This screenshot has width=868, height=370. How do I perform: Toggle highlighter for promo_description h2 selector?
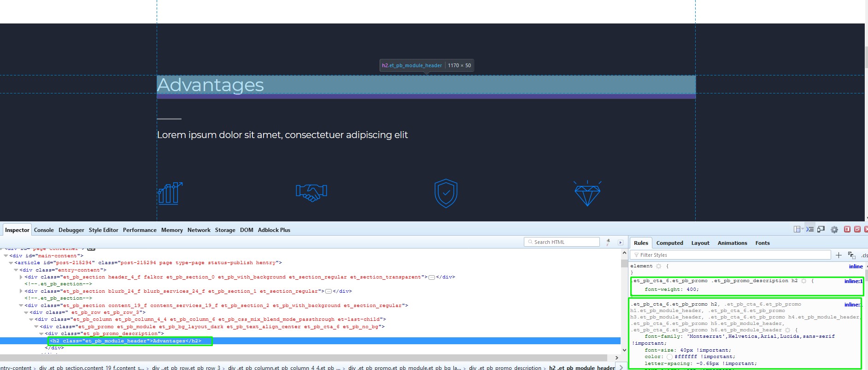point(804,281)
